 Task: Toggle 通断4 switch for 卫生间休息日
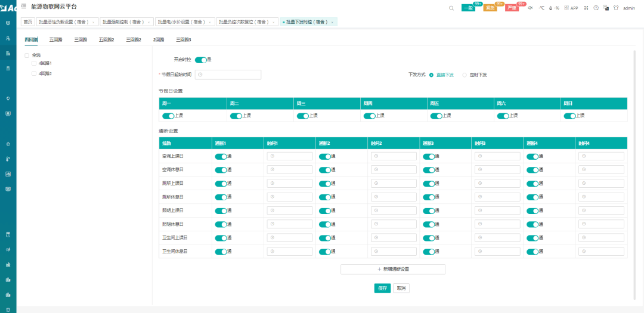tap(532, 252)
